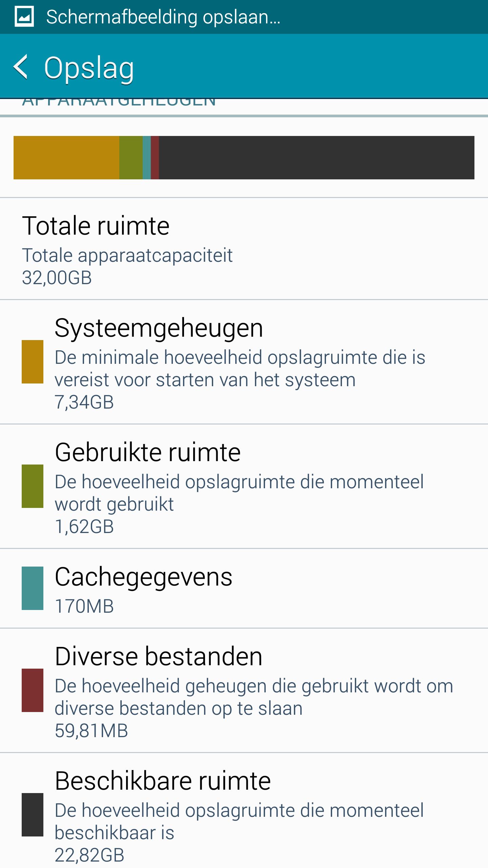The height and width of the screenshot is (868, 488).
Task: Tap the 22,82GB available space value
Action: coord(89,855)
